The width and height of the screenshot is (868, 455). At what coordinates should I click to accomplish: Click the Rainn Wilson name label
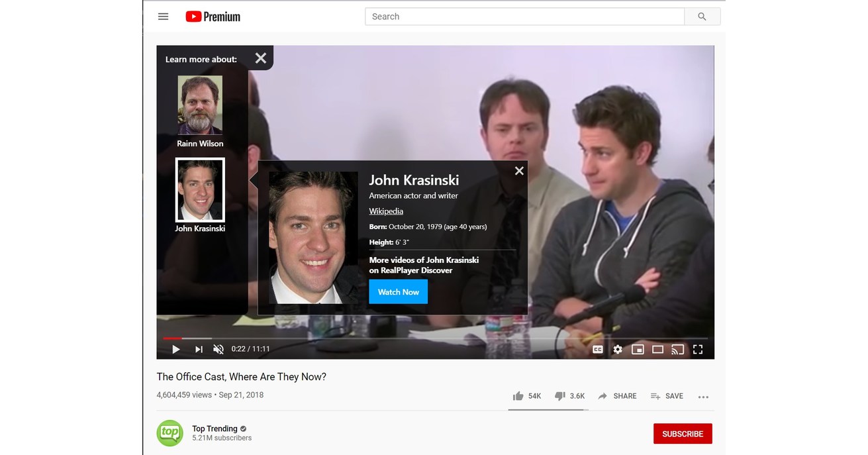click(200, 144)
